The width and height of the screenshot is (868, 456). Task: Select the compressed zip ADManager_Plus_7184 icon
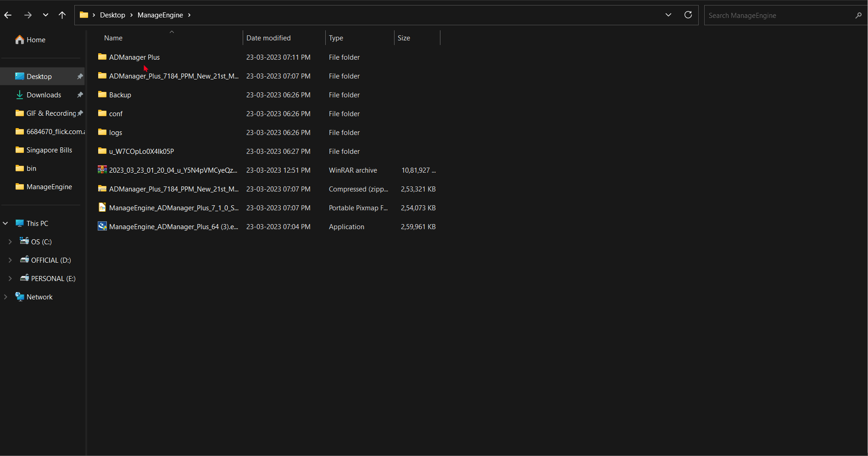coord(102,189)
